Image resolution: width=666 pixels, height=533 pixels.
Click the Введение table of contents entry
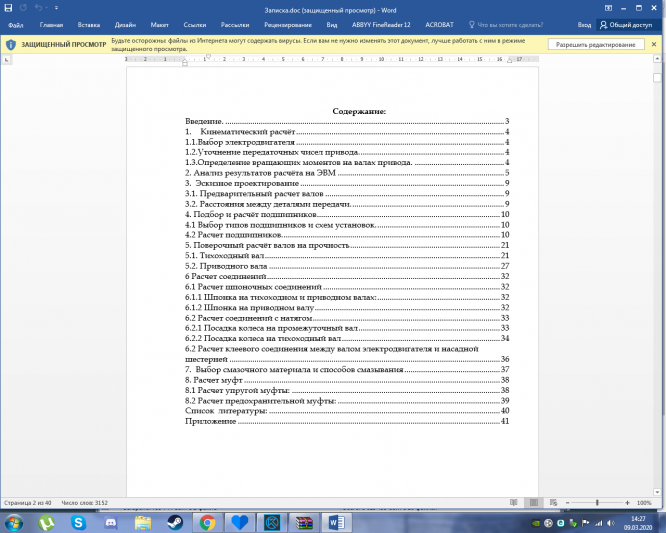[x=347, y=121]
